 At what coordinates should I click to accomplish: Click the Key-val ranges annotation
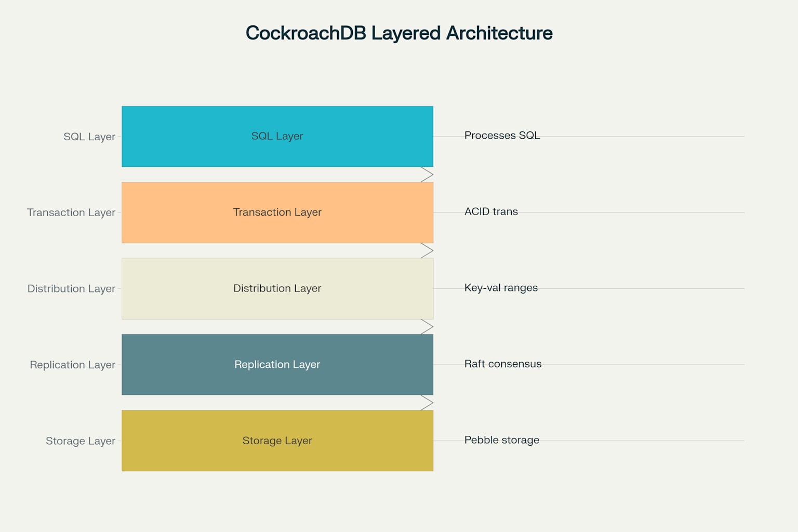[501, 288]
